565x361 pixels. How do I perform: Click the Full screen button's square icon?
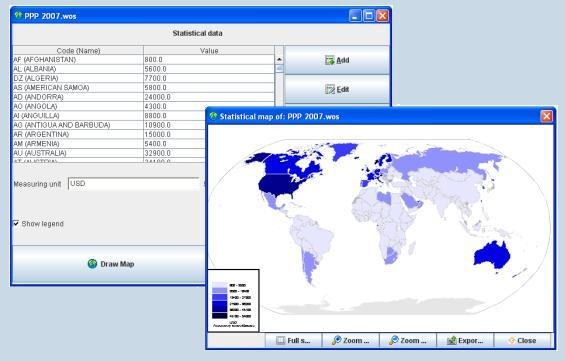[x=280, y=340]
